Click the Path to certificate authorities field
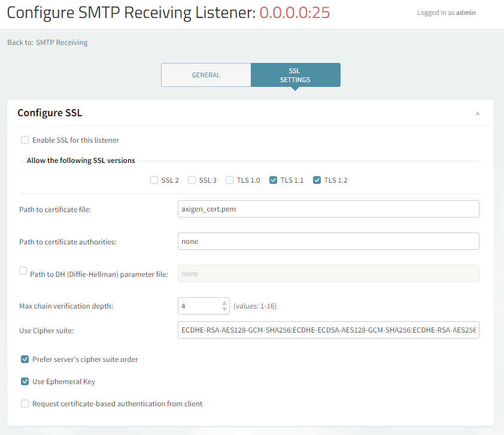Image resolution: width=504 pixels, height=435 pixels. 329,241
